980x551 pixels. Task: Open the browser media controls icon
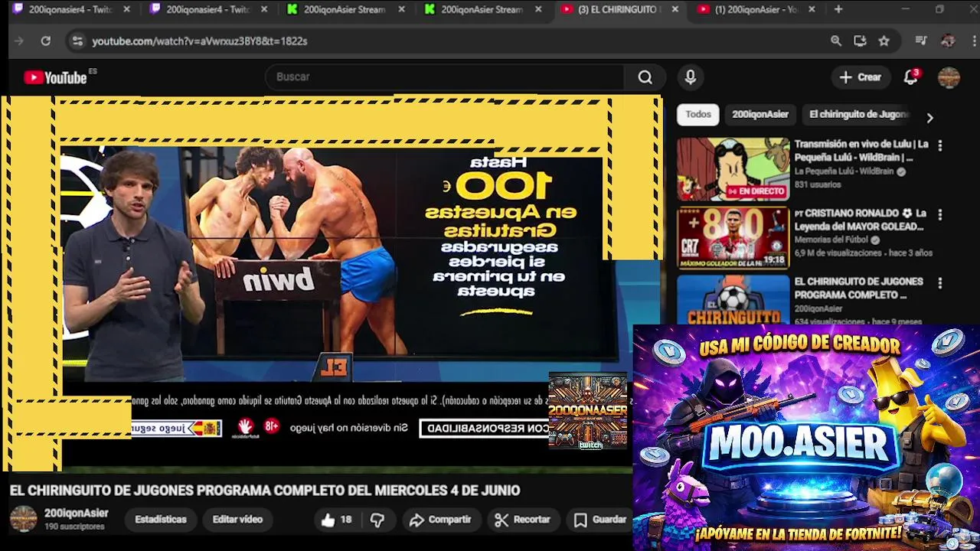[x=921, y=41]
